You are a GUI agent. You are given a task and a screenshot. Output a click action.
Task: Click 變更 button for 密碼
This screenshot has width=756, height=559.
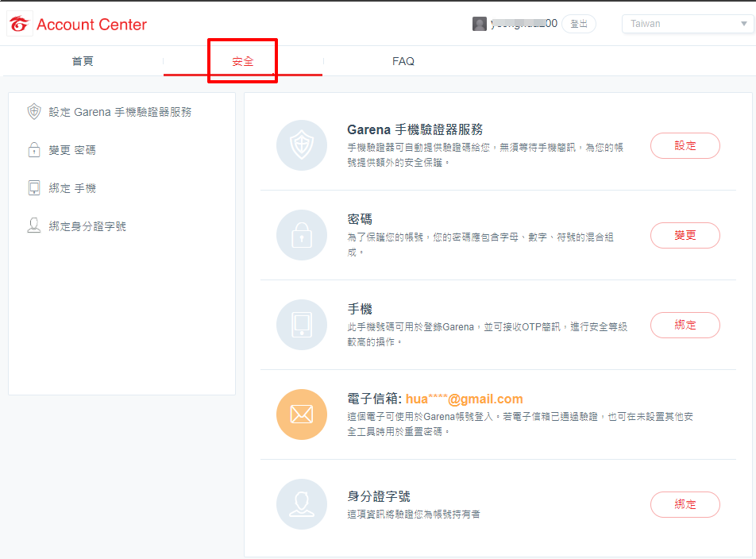coord(685,235)
